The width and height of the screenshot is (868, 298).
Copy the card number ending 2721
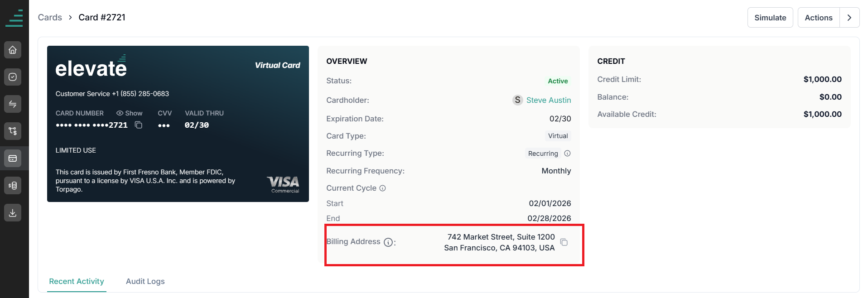139,125
